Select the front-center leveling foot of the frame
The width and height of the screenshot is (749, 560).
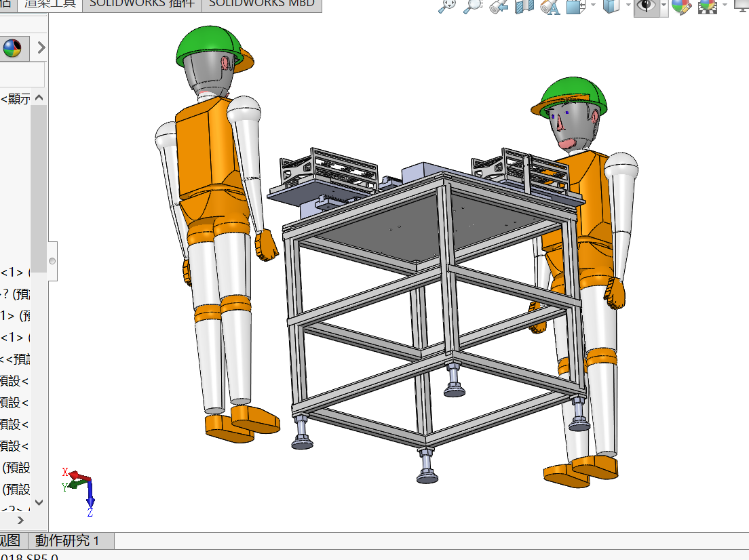pos(427,466)
